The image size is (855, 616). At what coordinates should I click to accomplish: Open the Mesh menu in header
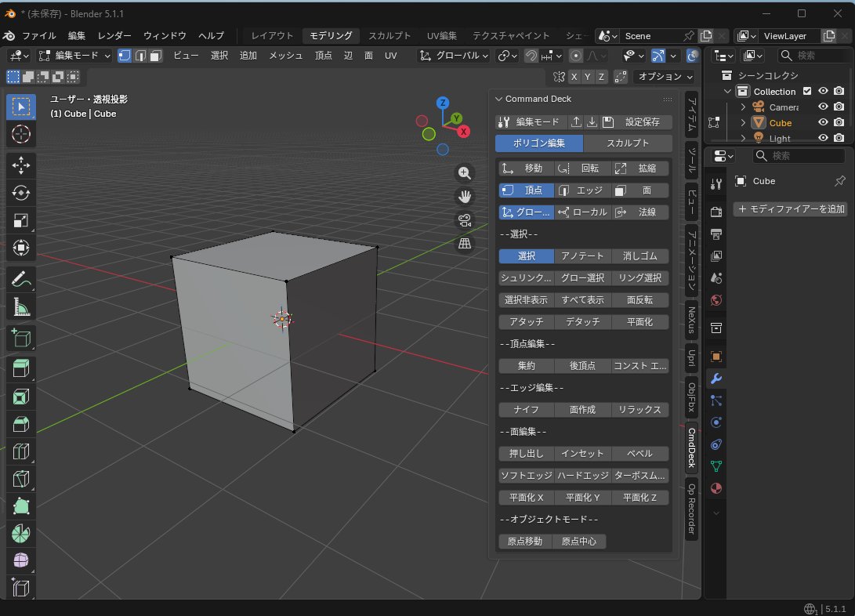[286, 56]
